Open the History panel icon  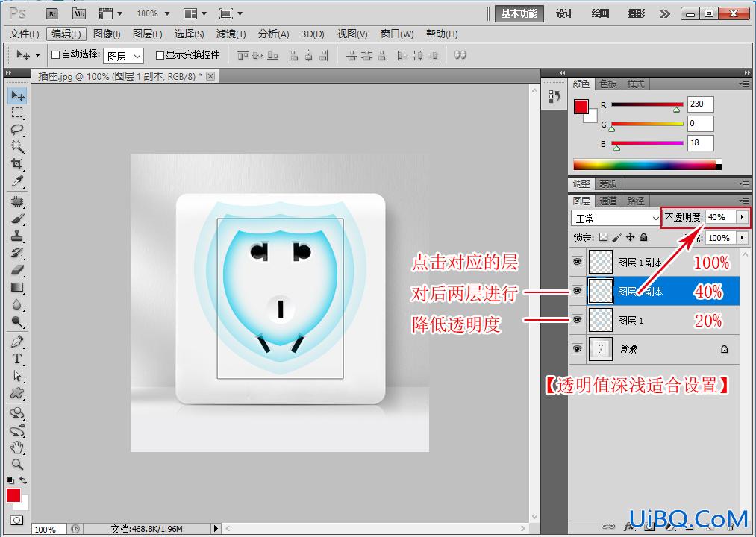(554, 96)
